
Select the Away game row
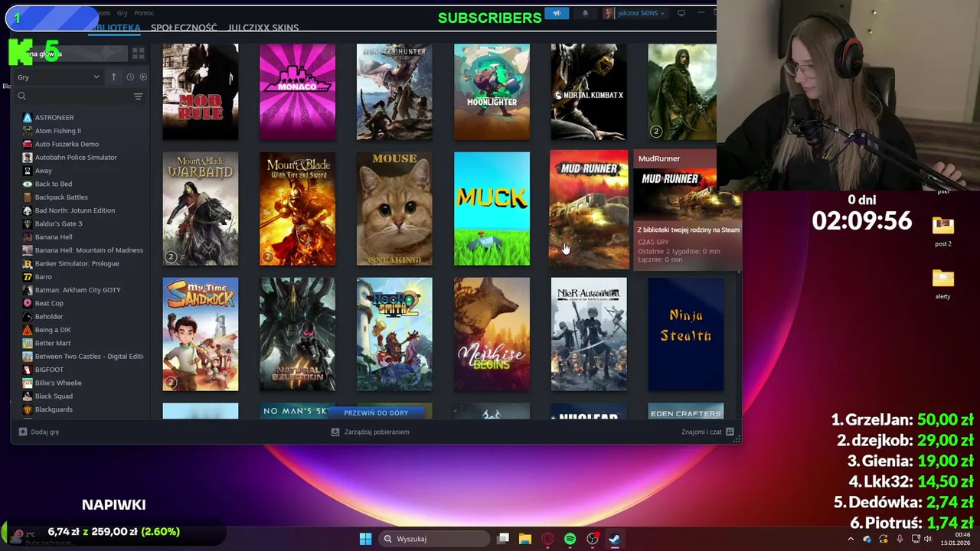point(43,171)
